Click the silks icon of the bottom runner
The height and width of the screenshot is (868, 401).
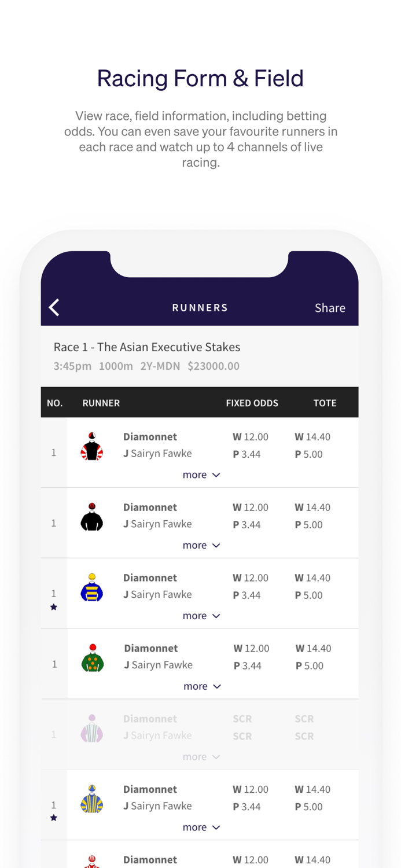click(x=92, y=862)
